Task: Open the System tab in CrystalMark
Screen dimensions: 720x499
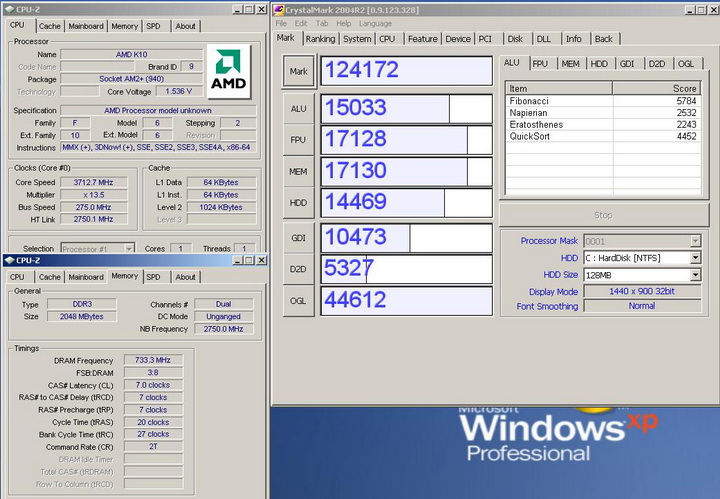Action: coord(357,39)
